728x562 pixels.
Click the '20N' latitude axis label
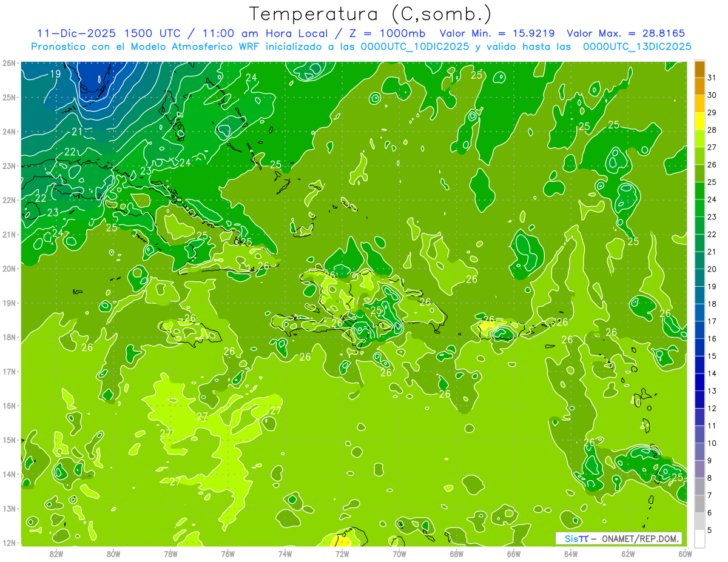tap(9, 269)
